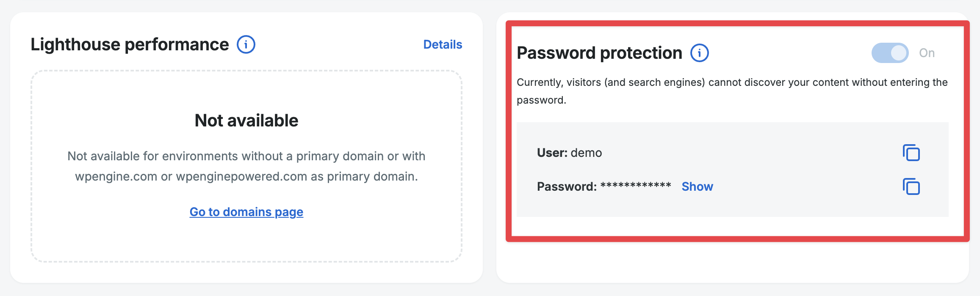Show the hidden password
This screenshot has width=980, height=296.
697,186
